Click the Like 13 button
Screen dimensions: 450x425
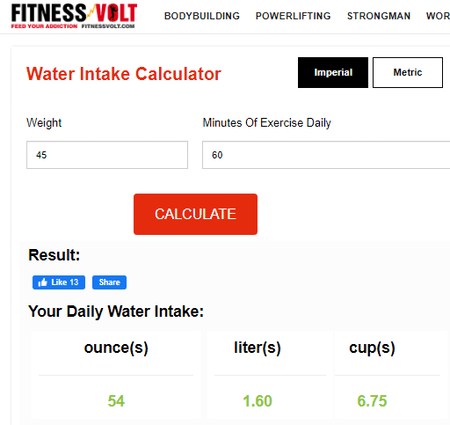(x=59, y=282)
